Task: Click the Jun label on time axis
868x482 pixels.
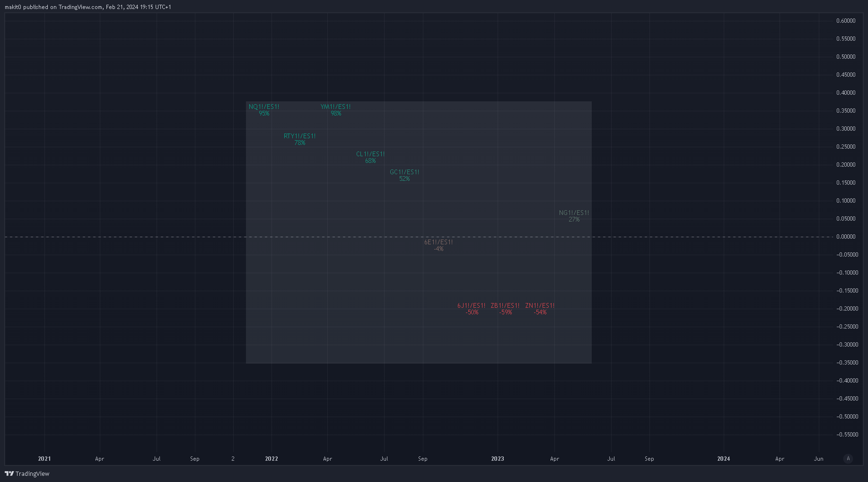Action: 819,459
